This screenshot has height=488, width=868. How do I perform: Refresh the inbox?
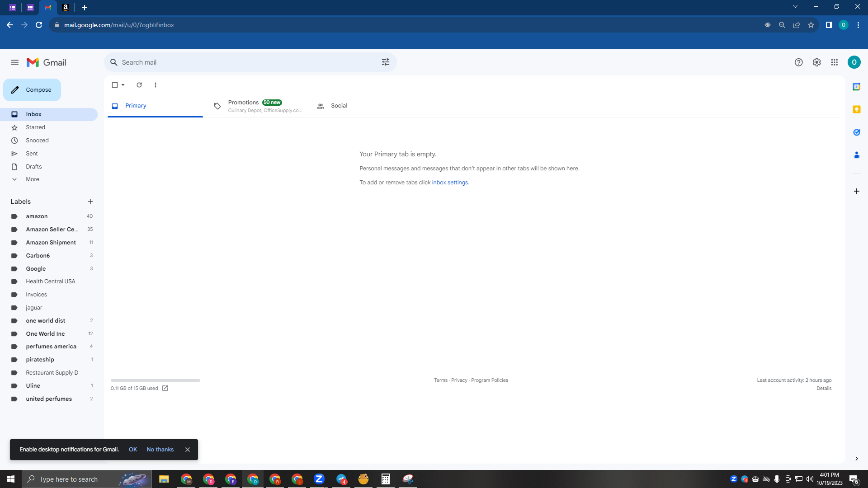(x=139, y=85)
